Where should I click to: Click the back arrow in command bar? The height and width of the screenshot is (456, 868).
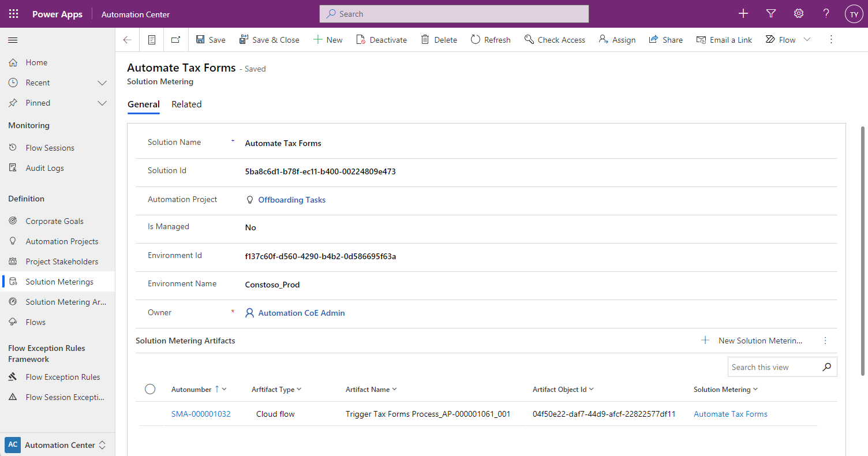pyautogui.click(x=128, y=40)
